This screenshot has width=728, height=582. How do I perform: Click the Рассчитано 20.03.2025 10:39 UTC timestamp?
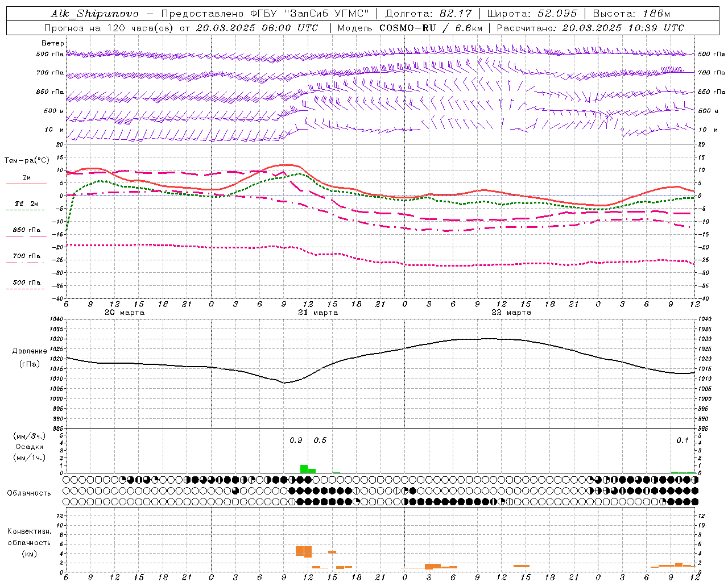590,28
